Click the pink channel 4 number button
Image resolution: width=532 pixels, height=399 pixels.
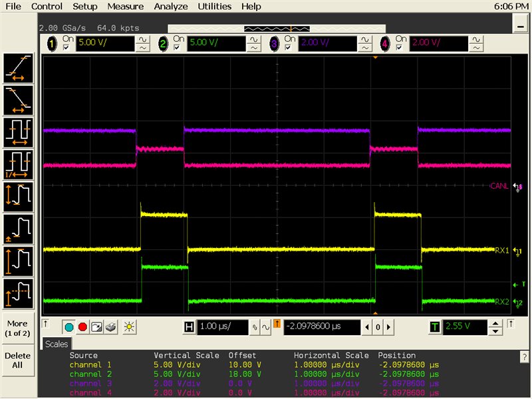coord(385,44)
